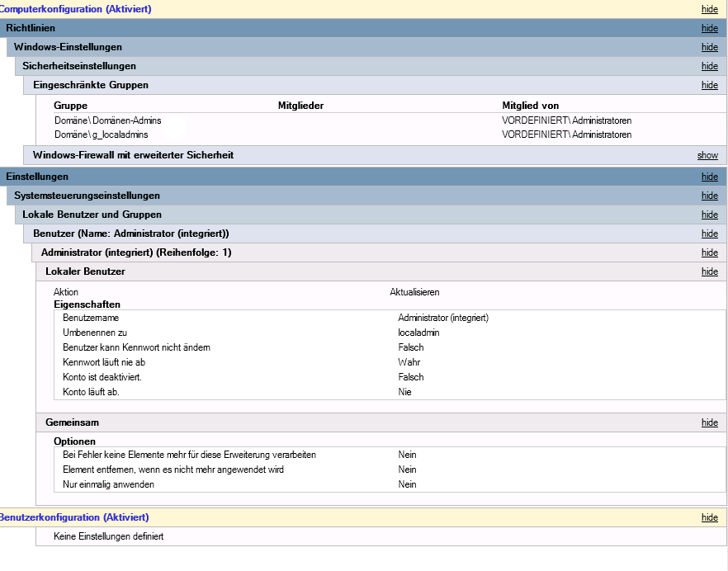This screenshot has height=571, width=728.
Task: Select the Domäne\g_localadmins group entry
Action: pos(102,134)
